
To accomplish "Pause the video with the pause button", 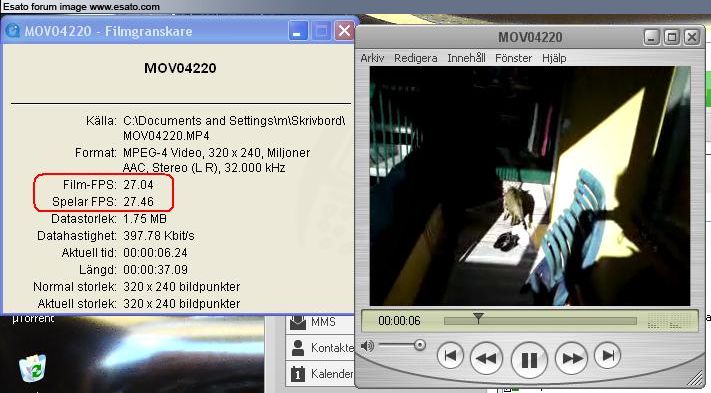I will pyautogui.click(x=529, y=359).
